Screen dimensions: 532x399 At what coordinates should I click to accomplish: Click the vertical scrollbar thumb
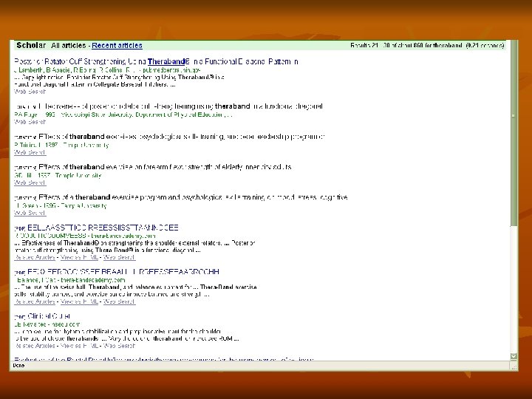(514, 132)
